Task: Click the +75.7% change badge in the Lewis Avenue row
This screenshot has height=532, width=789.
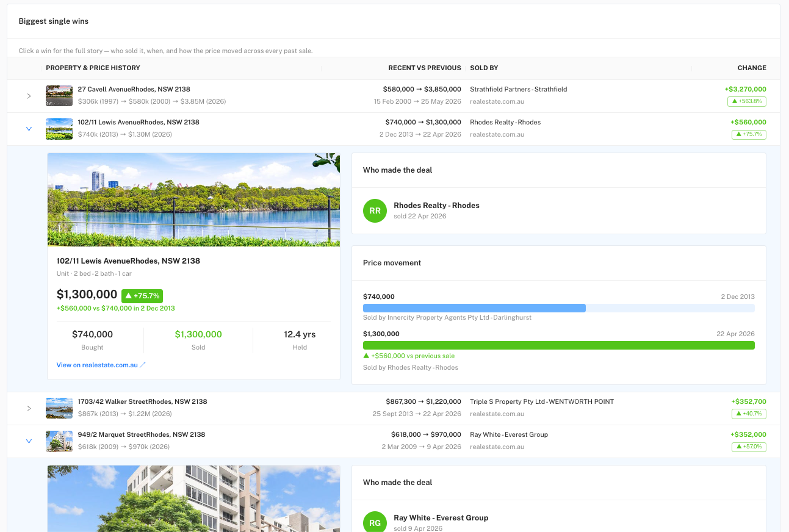Action: point(749,135)
